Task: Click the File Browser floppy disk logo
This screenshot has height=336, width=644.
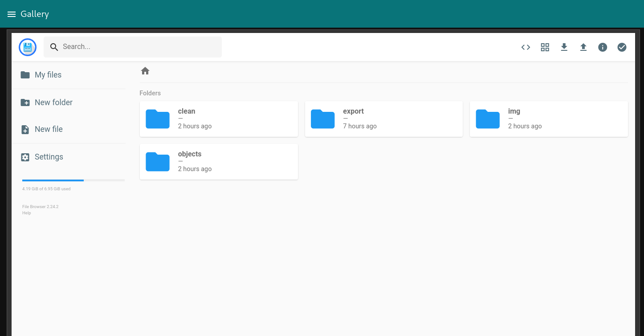Action: pyautogui.click(x=28, y=47)
